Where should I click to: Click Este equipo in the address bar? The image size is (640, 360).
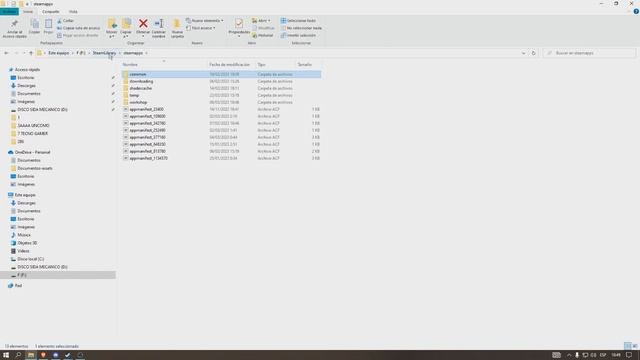coord(59,53)
